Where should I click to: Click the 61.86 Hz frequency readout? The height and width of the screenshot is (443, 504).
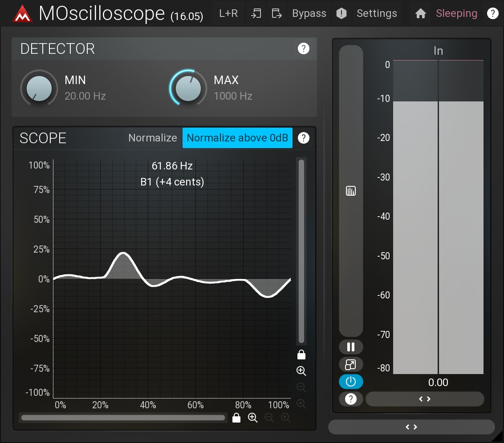pyautogui.click(x=172, y=165)
